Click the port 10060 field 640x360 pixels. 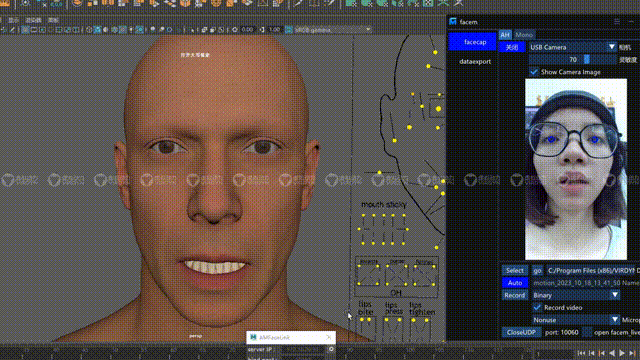(562, 332)
